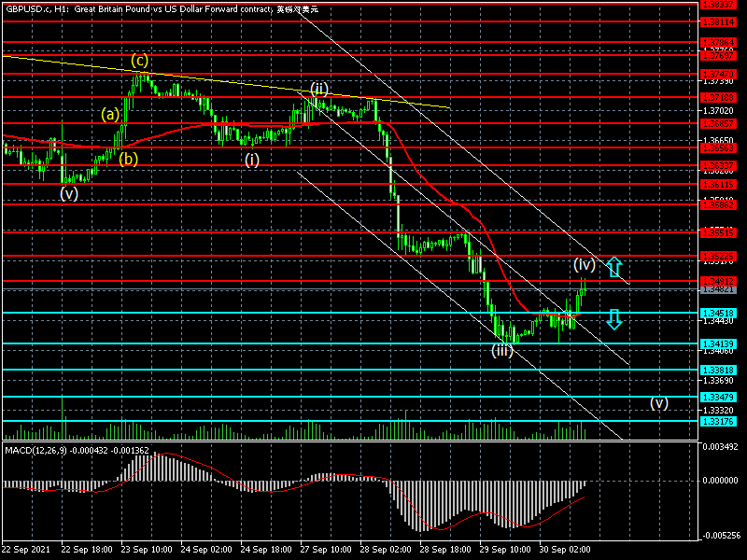
Task: Click the 1.38337 red price label
Action: (x=719, y=5)
